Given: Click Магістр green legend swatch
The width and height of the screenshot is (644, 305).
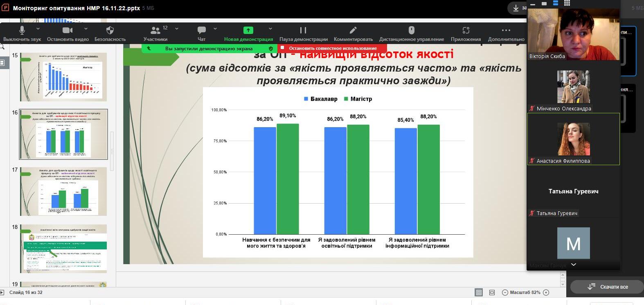Looking at the screenshot, I should click(346, 99).
